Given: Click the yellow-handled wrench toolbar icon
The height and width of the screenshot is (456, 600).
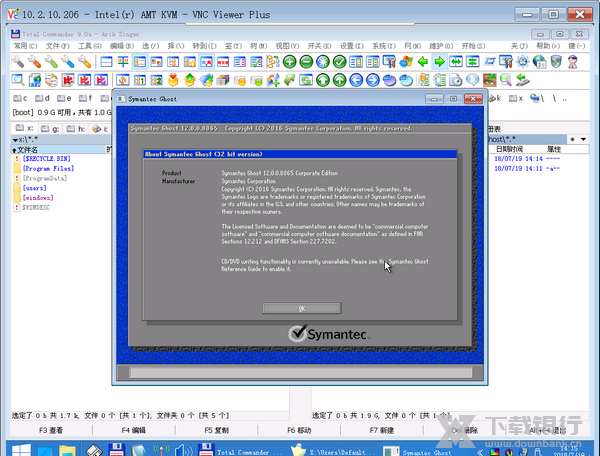Looking at the screenshot, I should click(x=85, y=62).
